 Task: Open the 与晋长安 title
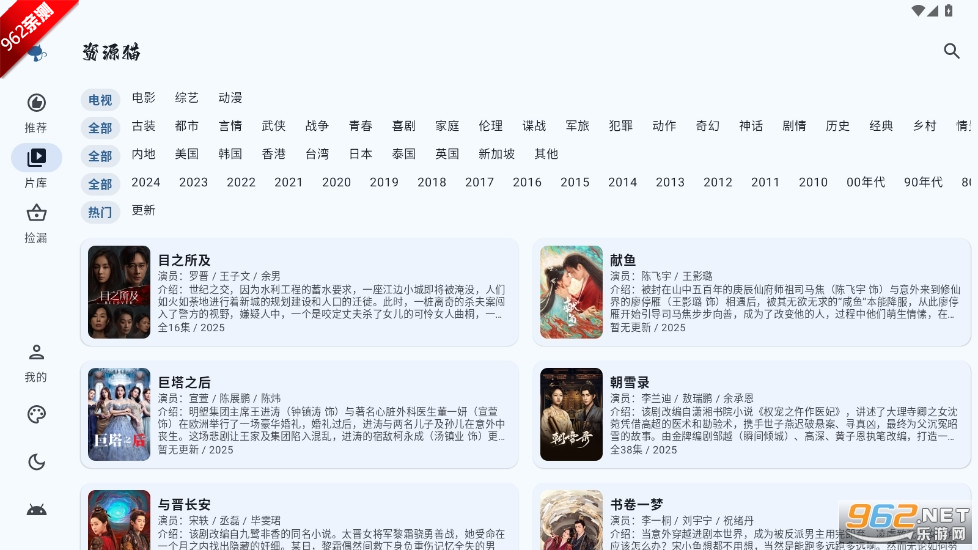(x=184, y=504)
